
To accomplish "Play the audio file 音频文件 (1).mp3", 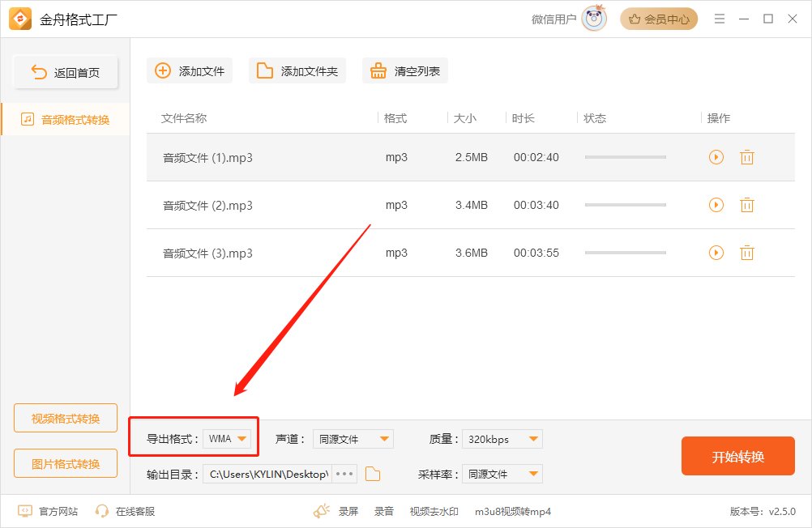I will [x=716, y=157].
